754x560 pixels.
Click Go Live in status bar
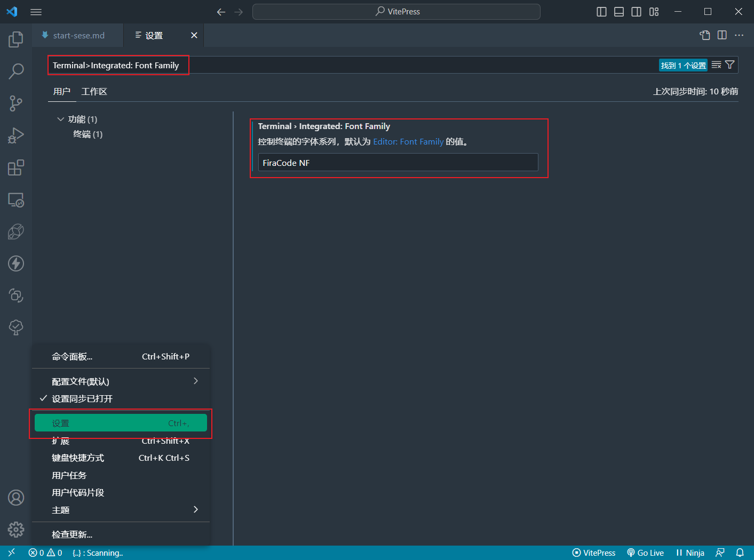(x=646, y=553)
